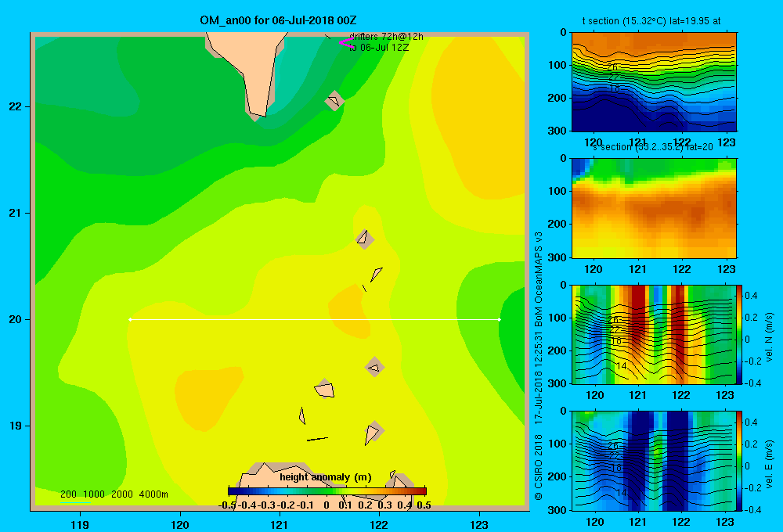783x532 pixels.
Task: Click contour label 26 in the temperature section
Action: coord(613,66)
